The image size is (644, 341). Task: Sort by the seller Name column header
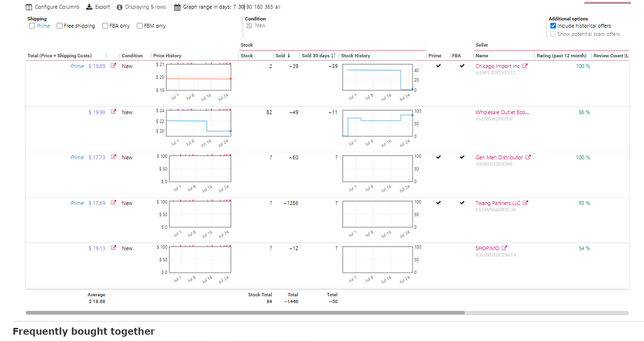pyautogui.click(x=482, y=56)
